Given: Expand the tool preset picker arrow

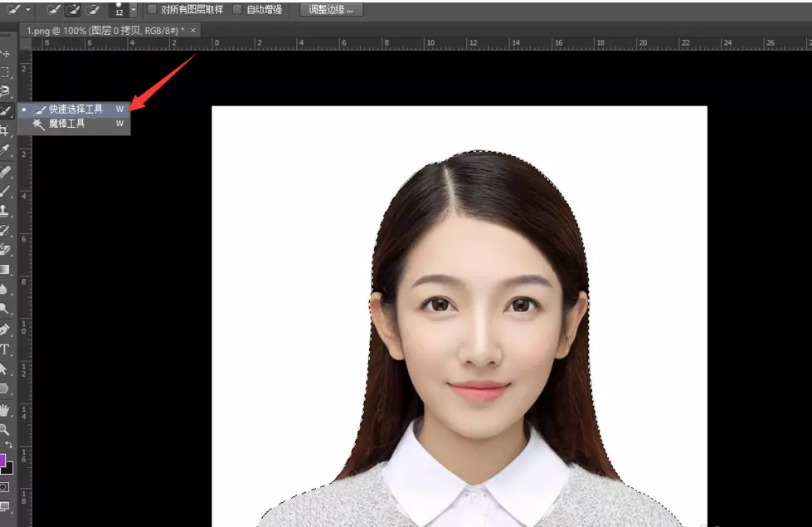Looking at the screenshot, I should pos(29,10).
